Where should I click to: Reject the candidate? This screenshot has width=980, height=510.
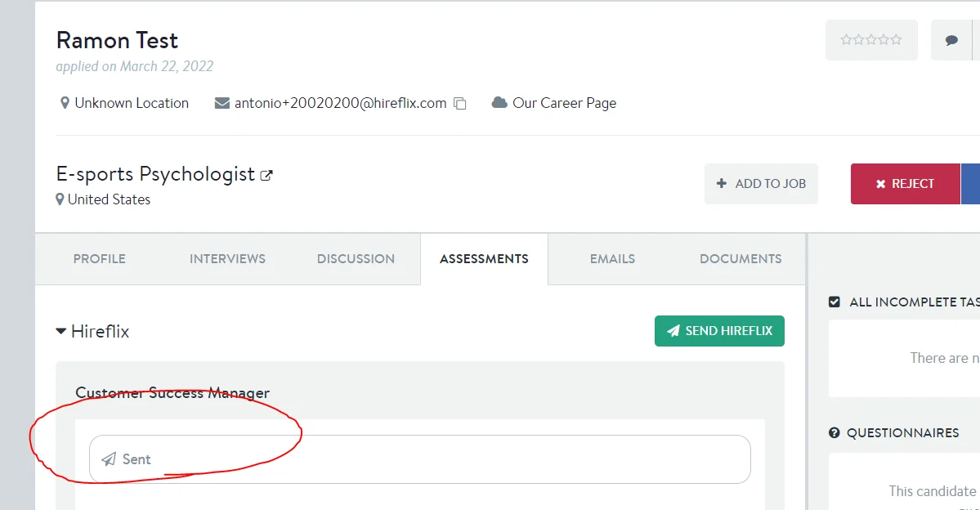coord(905,184)
